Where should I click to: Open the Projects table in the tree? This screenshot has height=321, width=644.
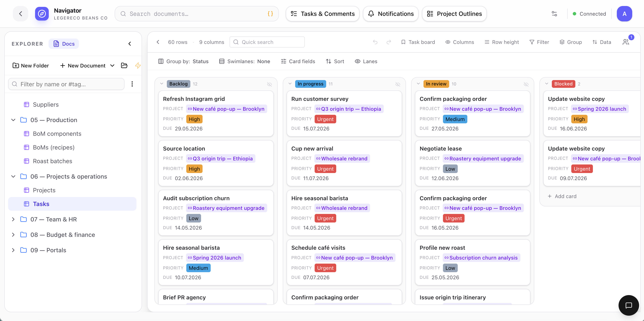coord(44,190)
